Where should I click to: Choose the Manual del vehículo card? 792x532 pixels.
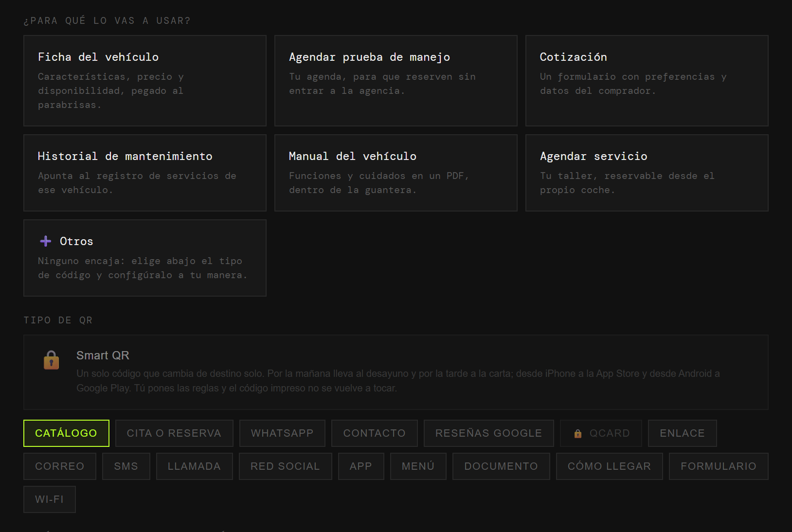[396, 173]
